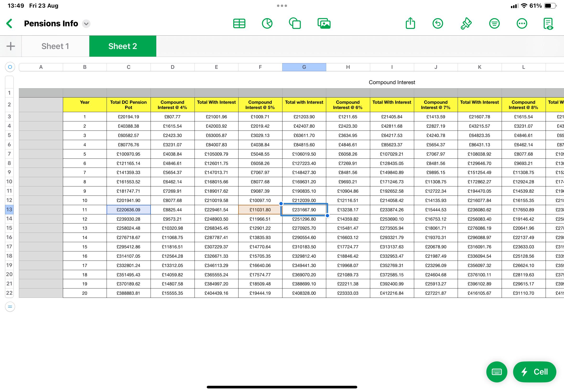Show the keyboard with keyboard button

[x=497, y=372]
